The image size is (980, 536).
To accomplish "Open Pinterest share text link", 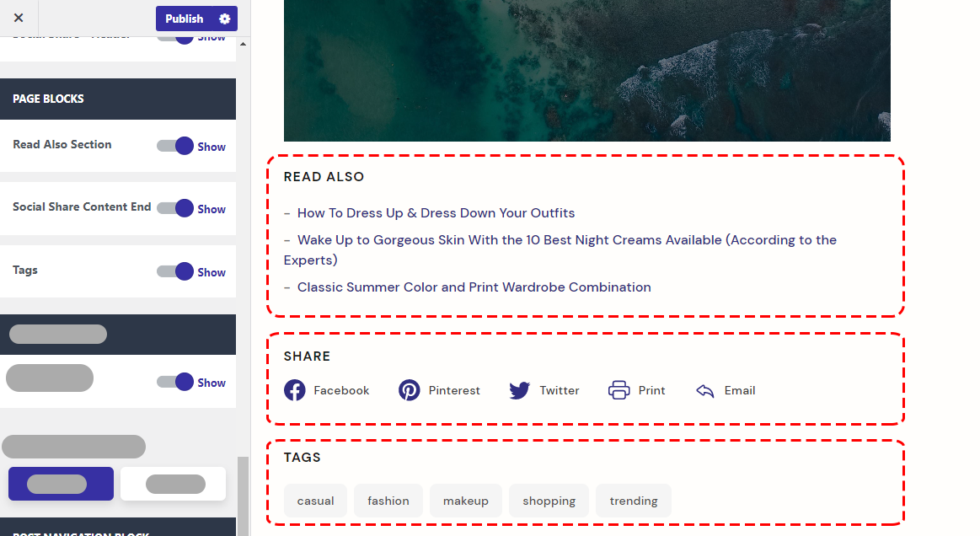I will click(454, 390).
